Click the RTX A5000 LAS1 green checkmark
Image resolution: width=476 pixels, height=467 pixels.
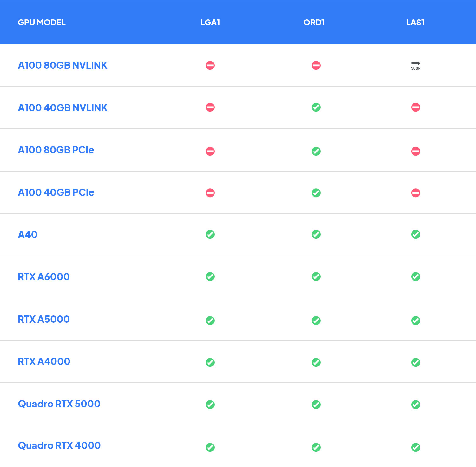click(x=416, y=321)
